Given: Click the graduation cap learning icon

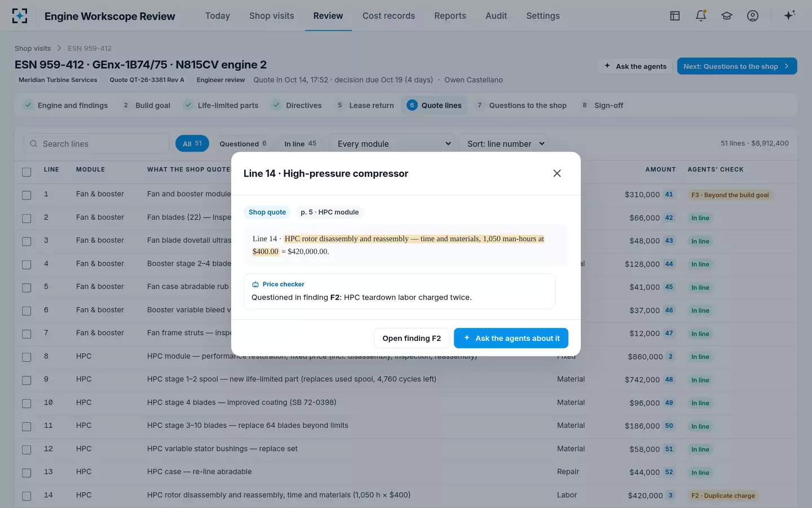Looking at the screenshot, I should (x=727, y=16).
